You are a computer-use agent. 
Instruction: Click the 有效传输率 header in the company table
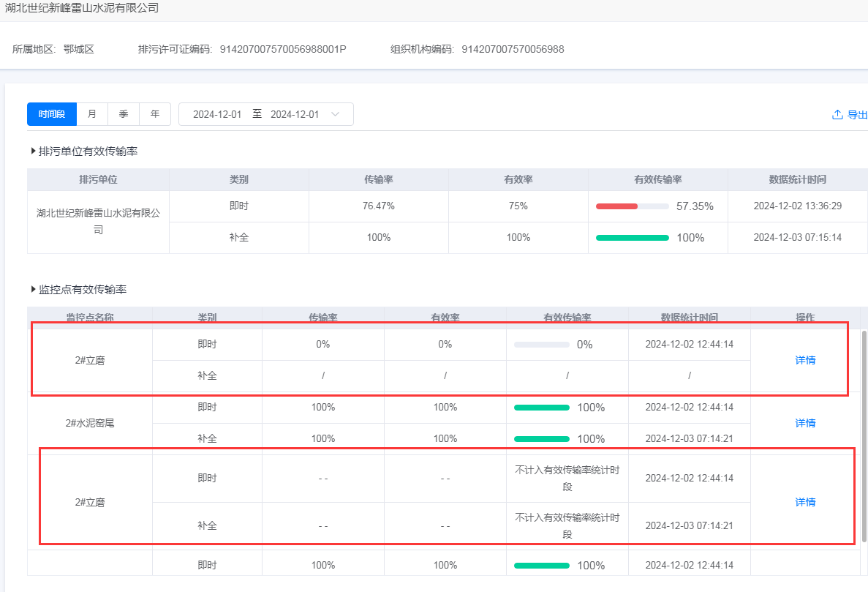tap(657, 179)
